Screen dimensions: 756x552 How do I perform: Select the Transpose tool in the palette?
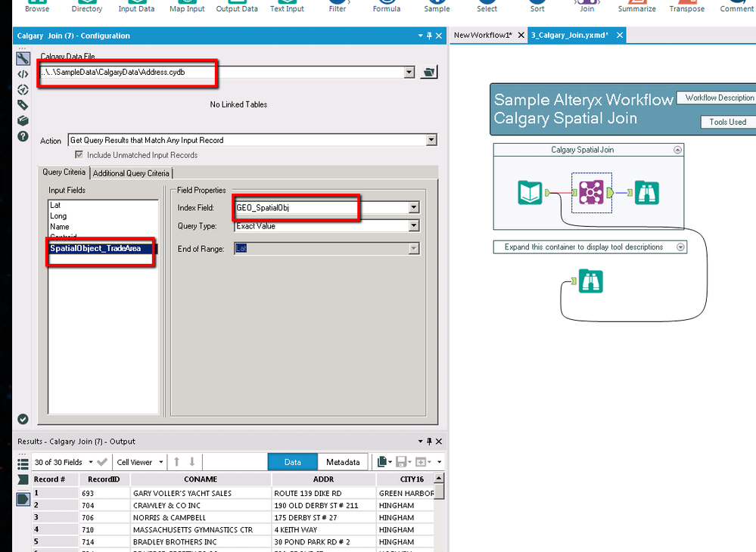pyautogui.click(x=687, y=7)
